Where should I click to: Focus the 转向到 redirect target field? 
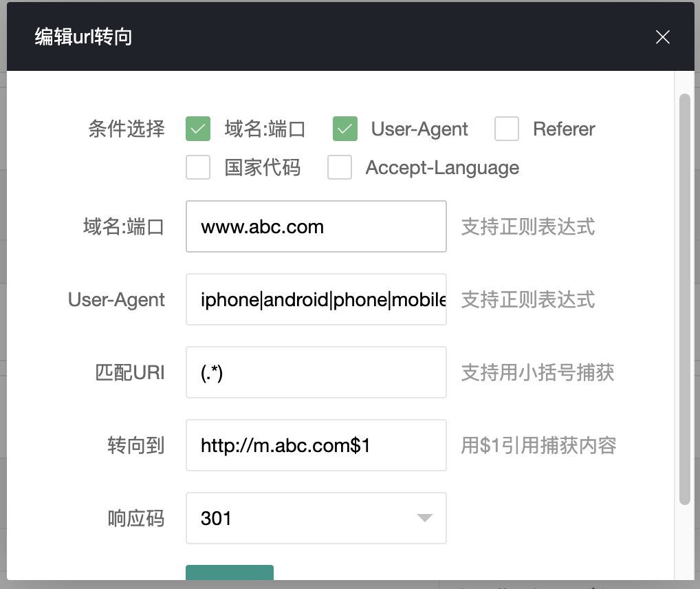point(316,445)
